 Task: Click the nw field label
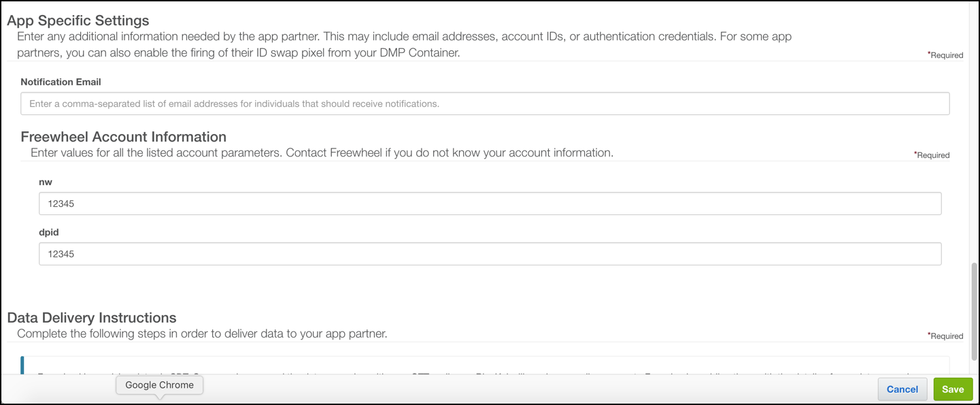pyautogui.click(x=46, y=182)
